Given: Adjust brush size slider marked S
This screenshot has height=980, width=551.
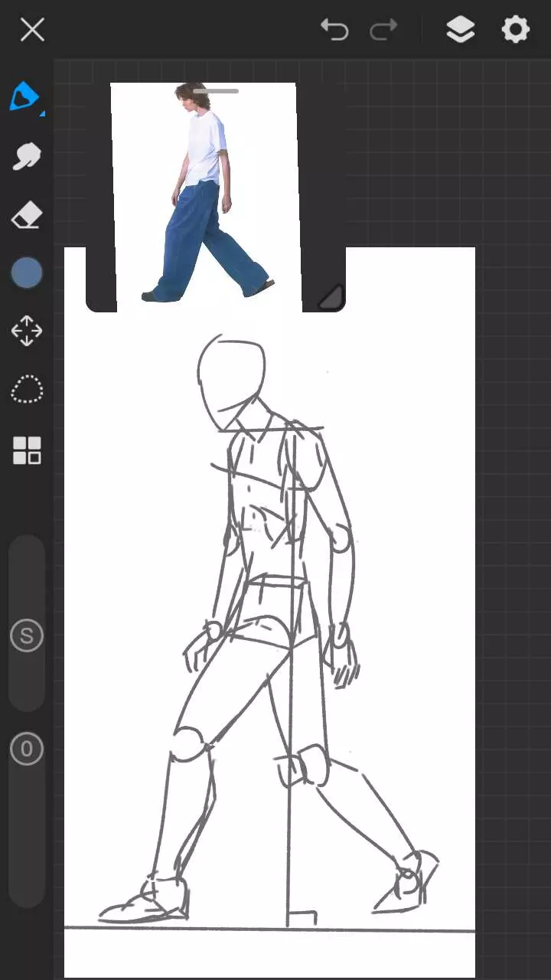Looking at the screenshot, I should (x=27, y=635).
